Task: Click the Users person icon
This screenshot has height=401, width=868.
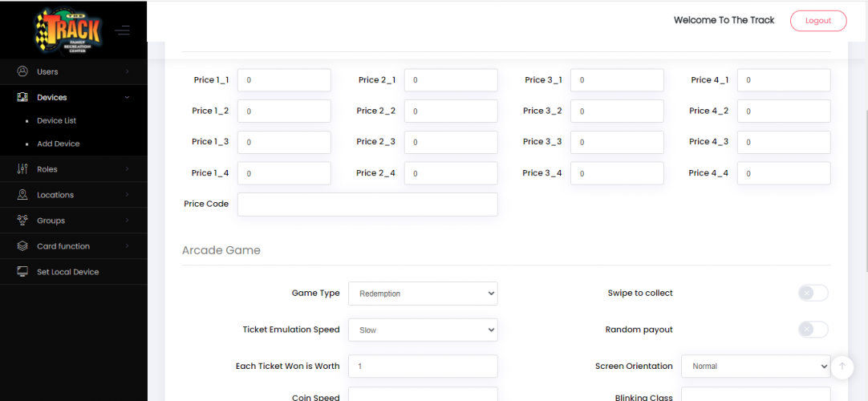Action: point(22,71)
